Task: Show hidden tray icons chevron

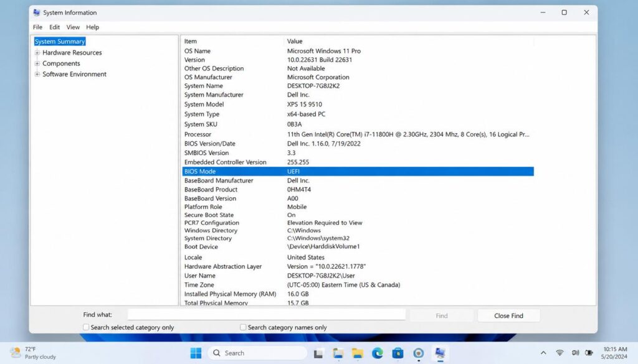Action: (x=543, y=353)
